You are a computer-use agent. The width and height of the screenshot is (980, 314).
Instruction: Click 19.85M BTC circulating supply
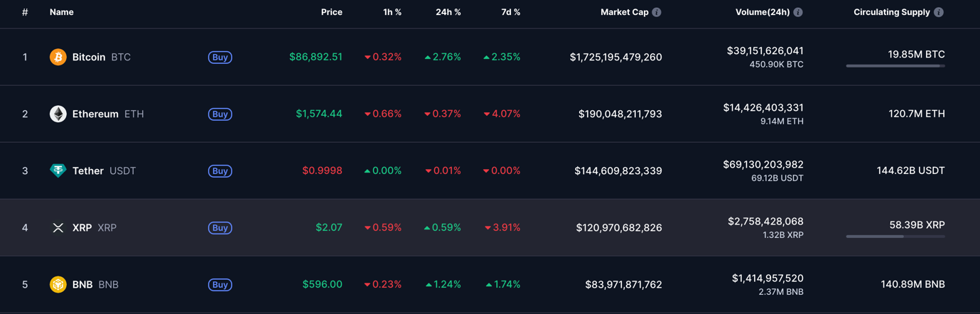coord(916,54)
